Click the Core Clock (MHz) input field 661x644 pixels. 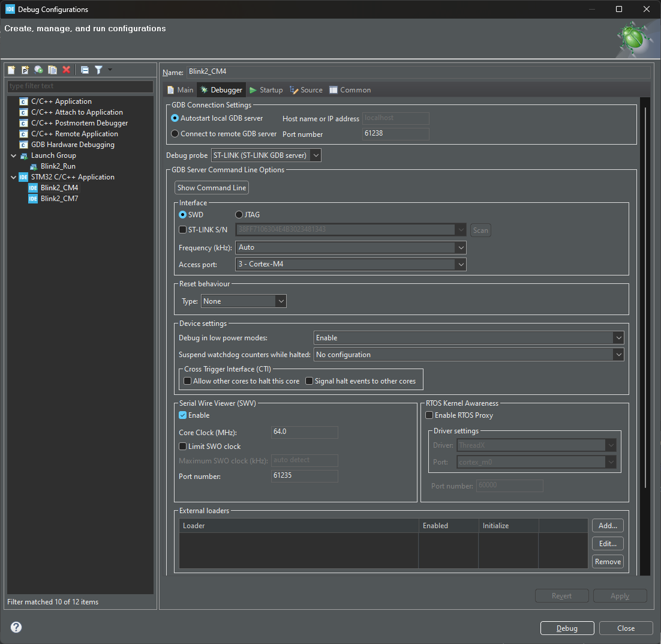coord(304,432)
